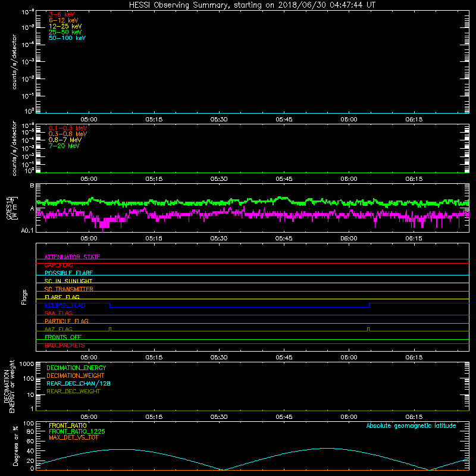Click the first AAZ_FLAG pulse near 05:05
The height and width of the screenshot is (476, 476).
coord(110,329)
